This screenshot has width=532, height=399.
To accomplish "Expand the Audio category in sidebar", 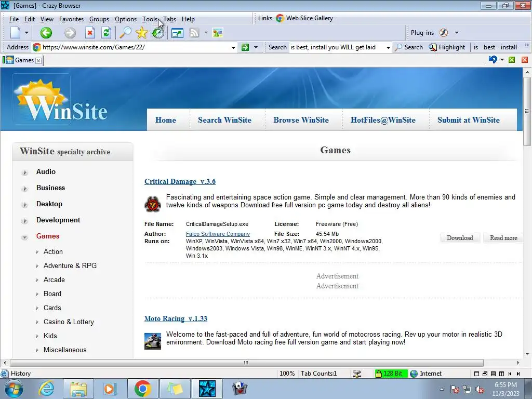I will click(x=24, y=172).
